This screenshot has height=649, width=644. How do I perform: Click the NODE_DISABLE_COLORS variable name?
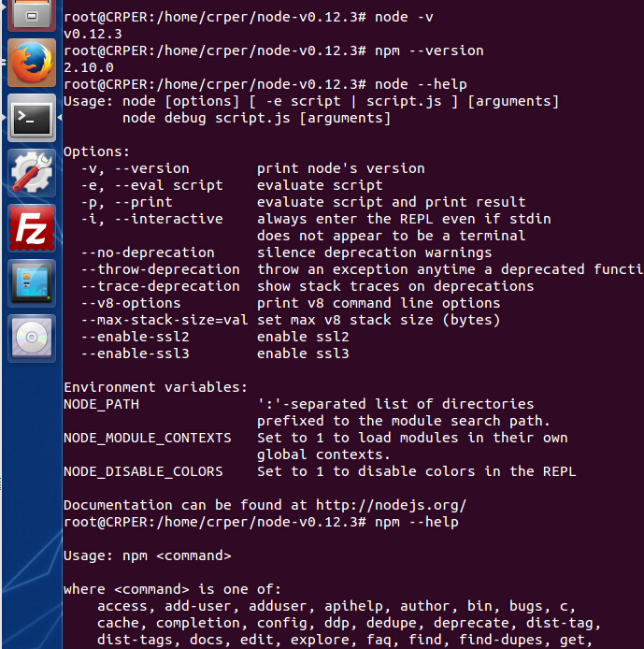pos(143,471)
